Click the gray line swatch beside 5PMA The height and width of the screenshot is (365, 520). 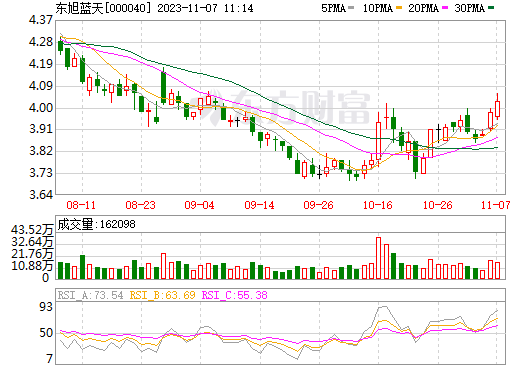(x=351, y=8)
